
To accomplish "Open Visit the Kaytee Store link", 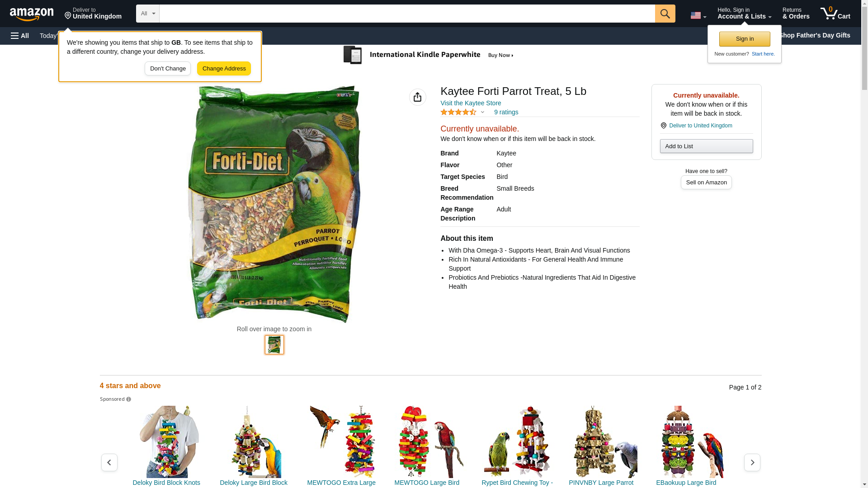I will click(471, 103).
